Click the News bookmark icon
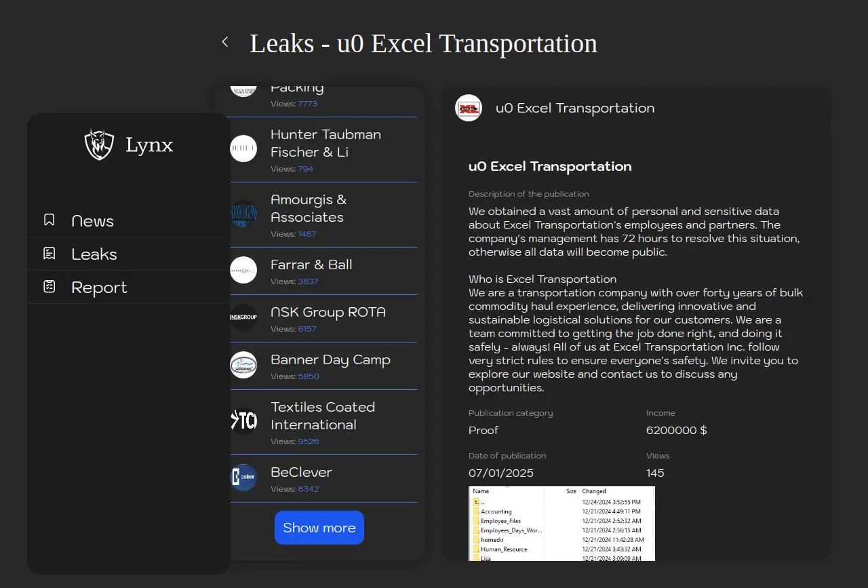 click(49, 220)
